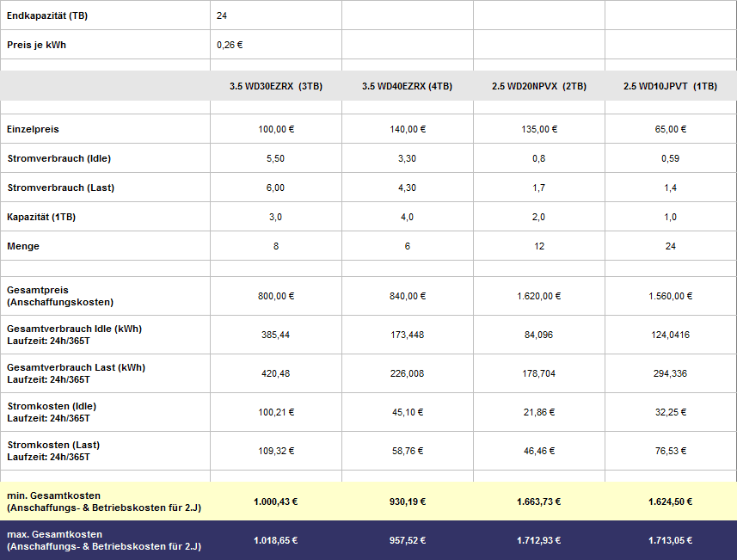Screen dimensions: 737x560
Task: Select max. Gesamtkosten cell 957,52 €
Action: point(408,540)
